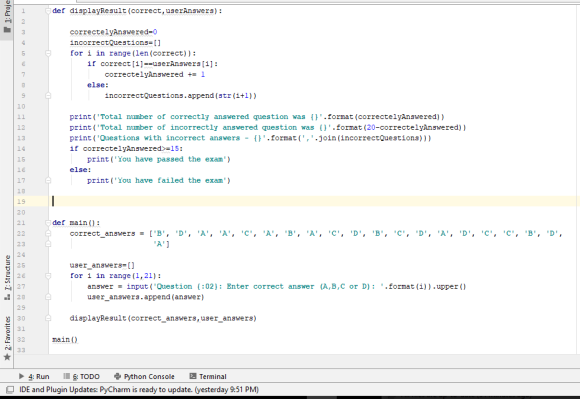Click 'correctelyAnswered += 1' on line 7
The width and height of the screenshot is (580, 399).
tap(155, 75)
